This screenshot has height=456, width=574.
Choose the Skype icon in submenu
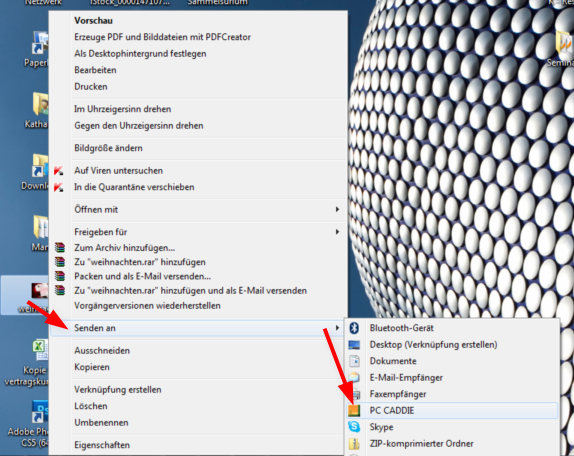[x=354, y=427]
